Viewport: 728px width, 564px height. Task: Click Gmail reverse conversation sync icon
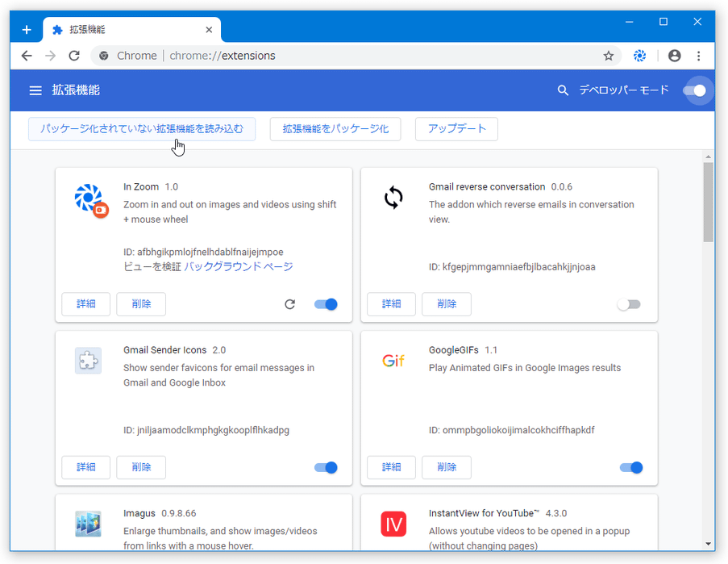(393, 198)
